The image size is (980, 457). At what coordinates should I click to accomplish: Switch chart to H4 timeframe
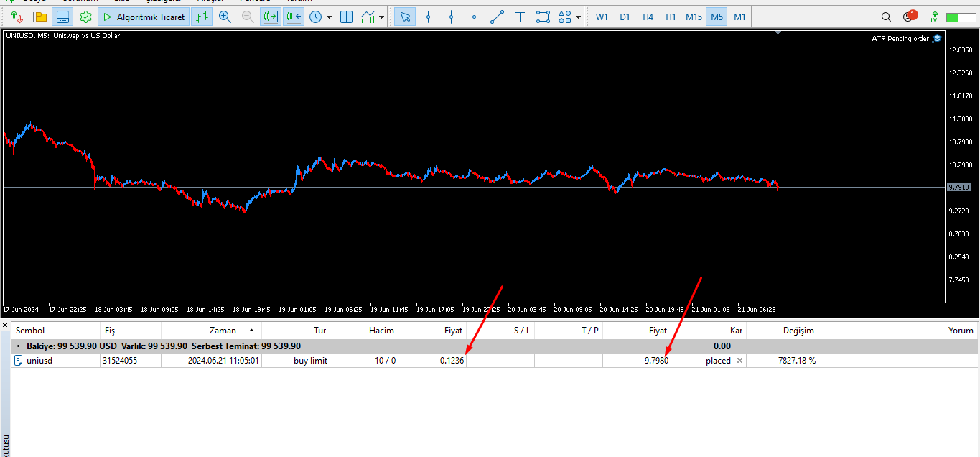pos(648,17)
